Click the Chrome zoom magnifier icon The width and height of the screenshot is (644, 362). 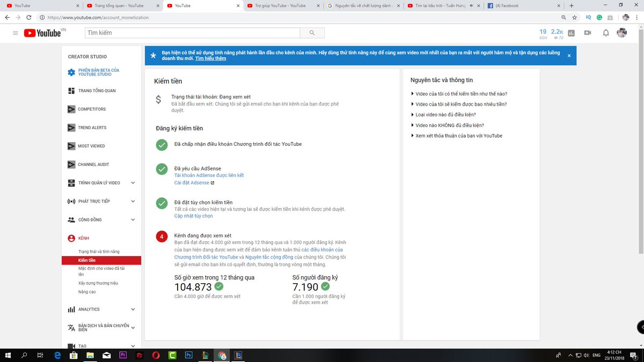coord(564,17)
